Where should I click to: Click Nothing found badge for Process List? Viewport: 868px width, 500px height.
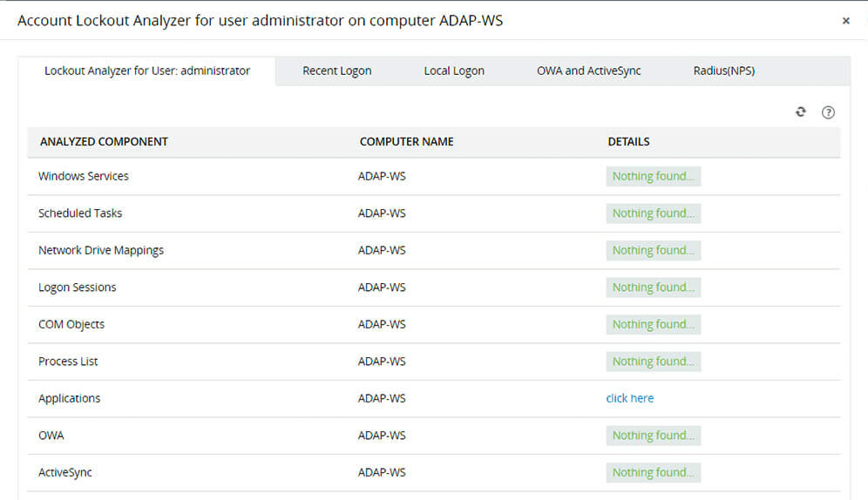click(653, 361)
